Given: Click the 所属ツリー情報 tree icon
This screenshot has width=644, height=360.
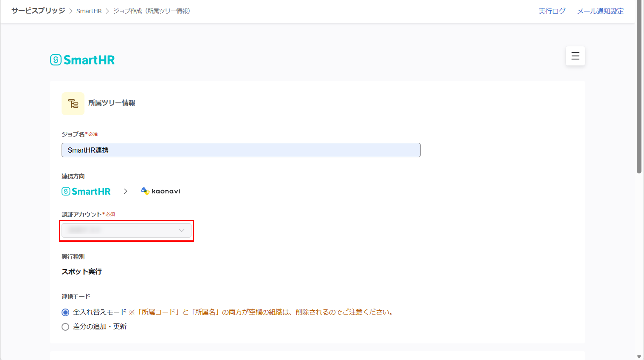Looking at the screenshot, I should 73,103.
